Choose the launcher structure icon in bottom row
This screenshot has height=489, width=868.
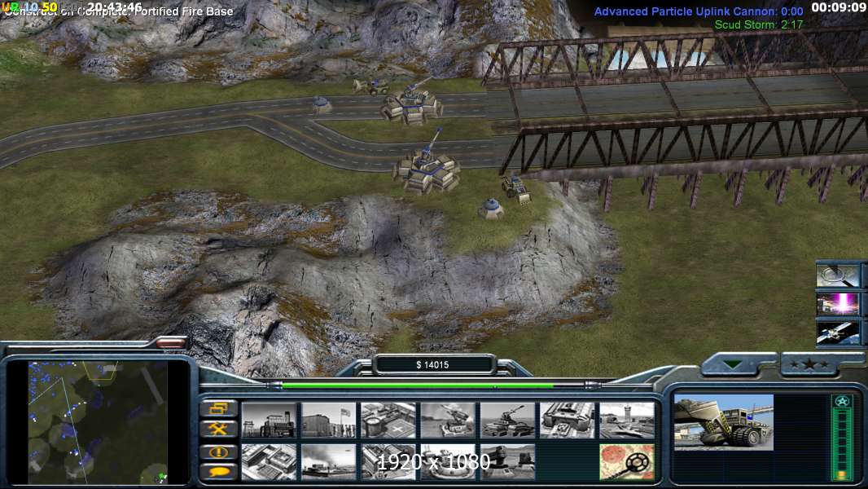pos(507,461)
